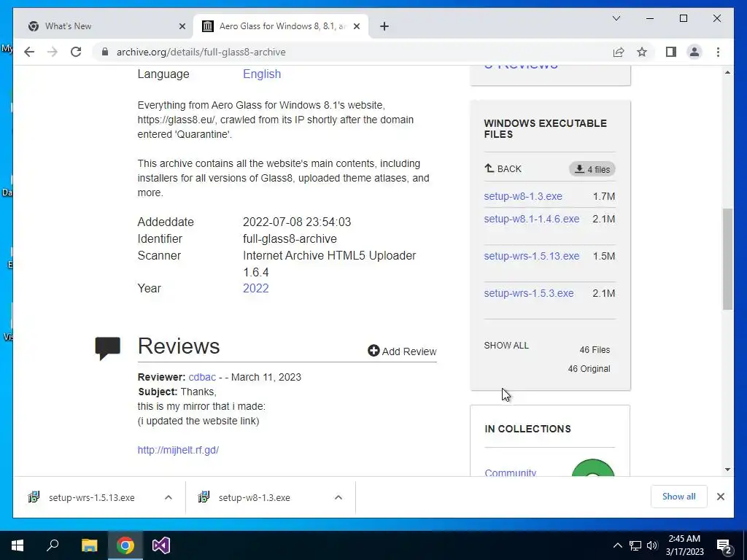The image size is (747, 560).
Task: Download setup-wrs-1.5.3.exe
Action: coord(529,293)
